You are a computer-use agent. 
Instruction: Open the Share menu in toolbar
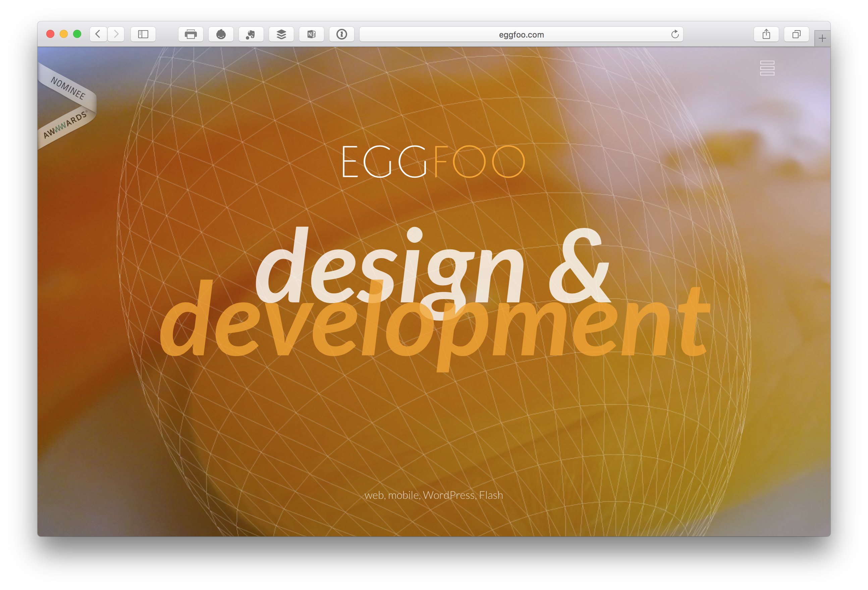tap(766, 34)
